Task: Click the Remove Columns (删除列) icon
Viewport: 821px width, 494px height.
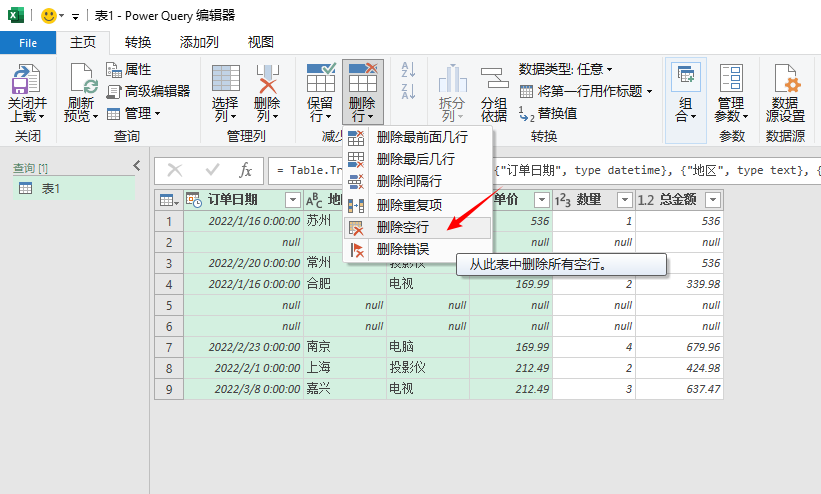Action: click(268, 79)
